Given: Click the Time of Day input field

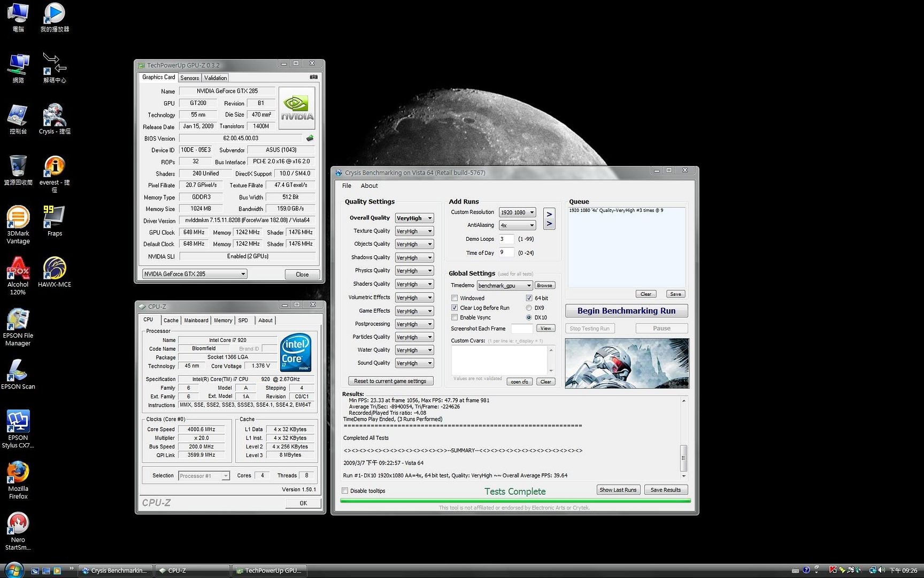Looking at the screenshot, I should tap(506, 253).
